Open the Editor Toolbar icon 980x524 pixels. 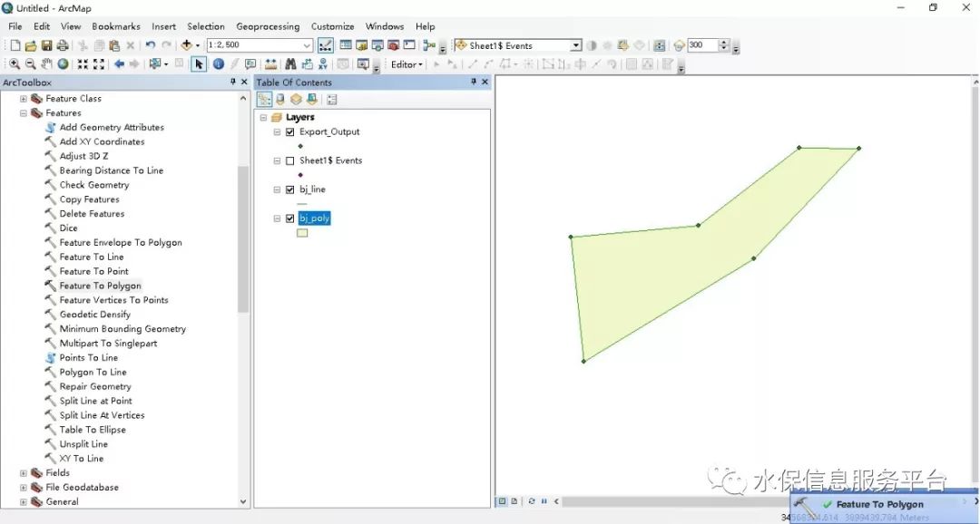pyautogui.click(x=326, y=45)
